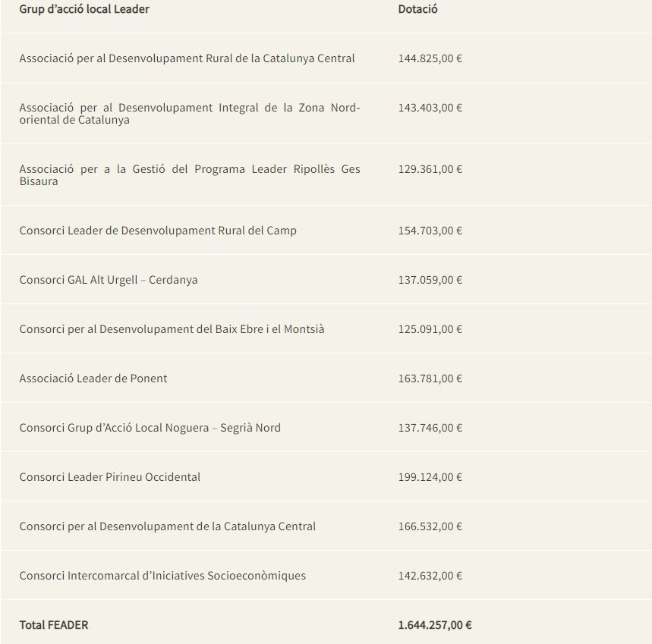Select 'Consorci Grup d'Acció Local Noguera – Segrià Nord'
Image resolution: width=652 pixels, height=644 pixels.
(150, 428)
